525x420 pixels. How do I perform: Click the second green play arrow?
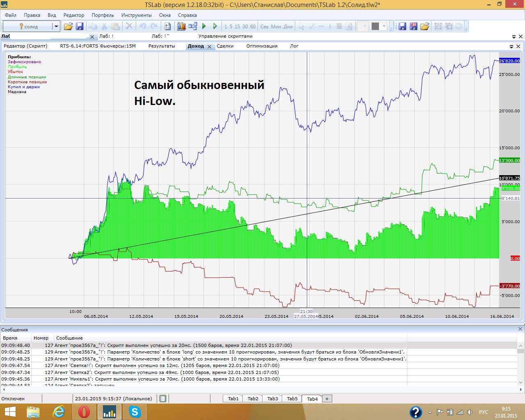click(x=215, y=26)
